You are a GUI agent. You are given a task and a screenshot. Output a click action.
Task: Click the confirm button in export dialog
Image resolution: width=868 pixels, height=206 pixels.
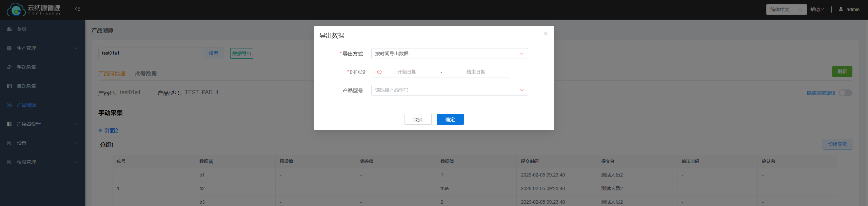pos(450,119)
